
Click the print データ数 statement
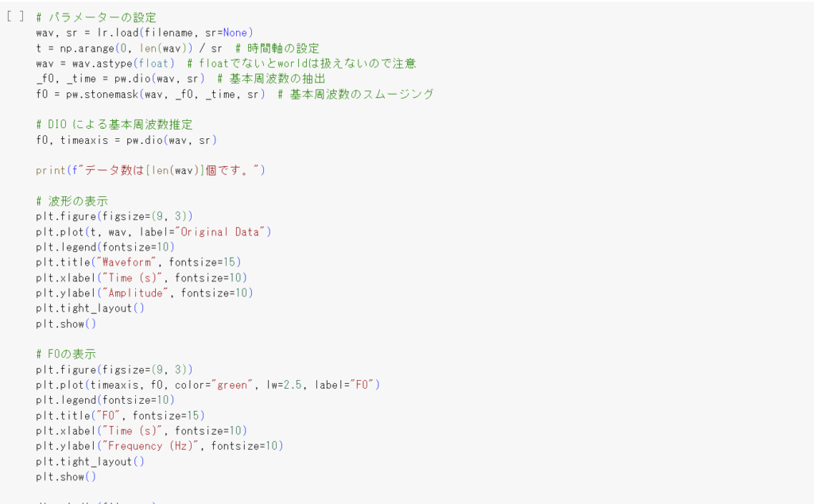[x=150, y=170]
